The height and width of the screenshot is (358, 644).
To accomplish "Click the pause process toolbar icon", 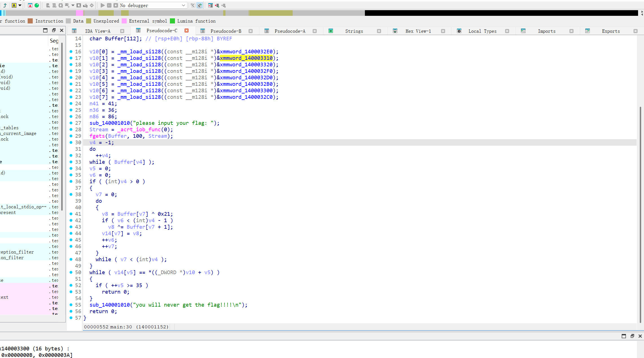I will [109, 5].
